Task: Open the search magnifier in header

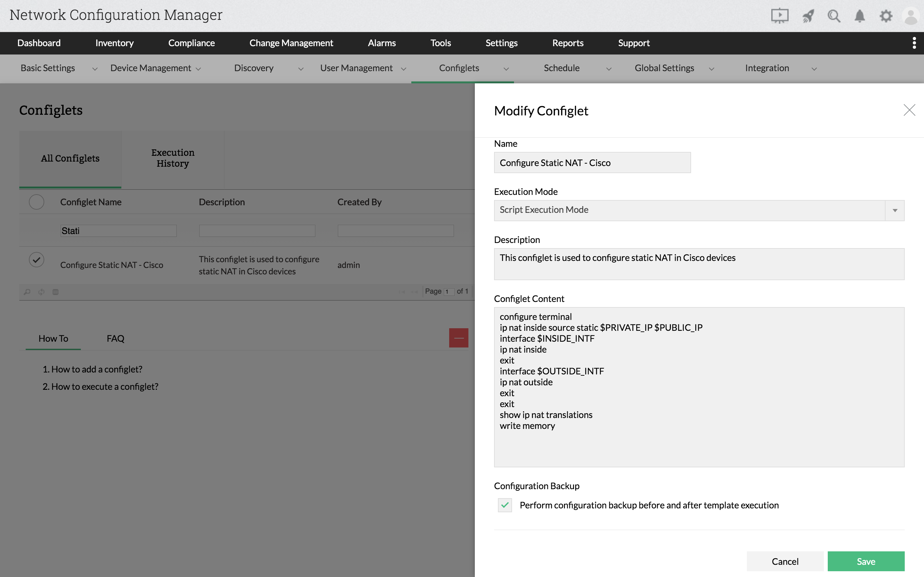Action: (x=834, y=16)
